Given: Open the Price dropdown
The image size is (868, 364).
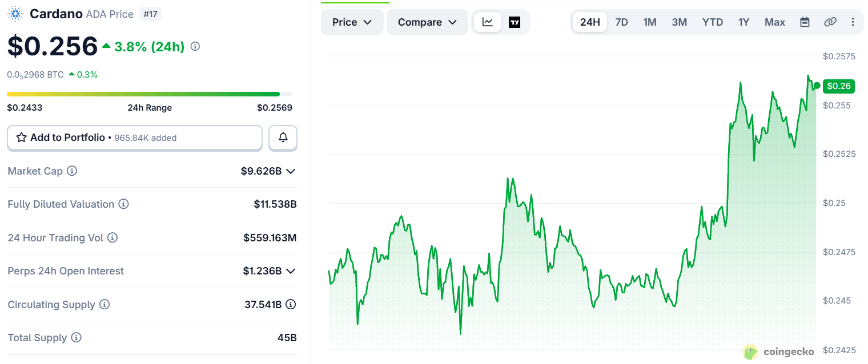Looking at the screenshot, I should 352,22.
